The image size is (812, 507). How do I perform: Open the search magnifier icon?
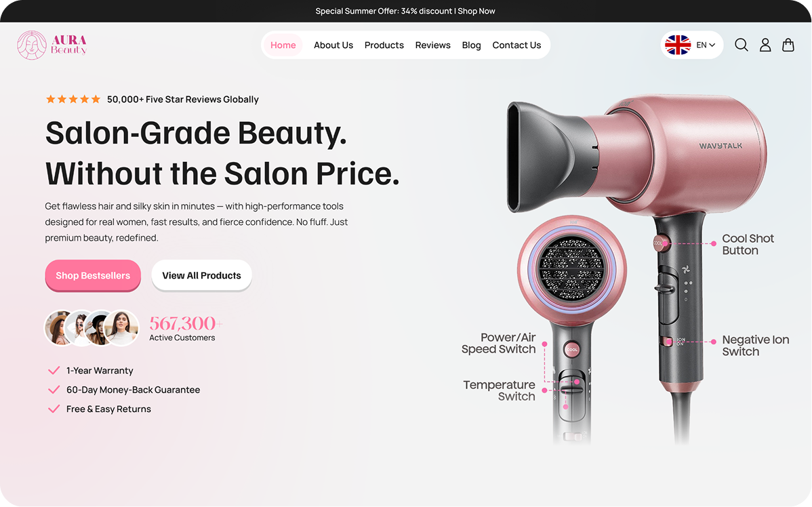(741, 45)
